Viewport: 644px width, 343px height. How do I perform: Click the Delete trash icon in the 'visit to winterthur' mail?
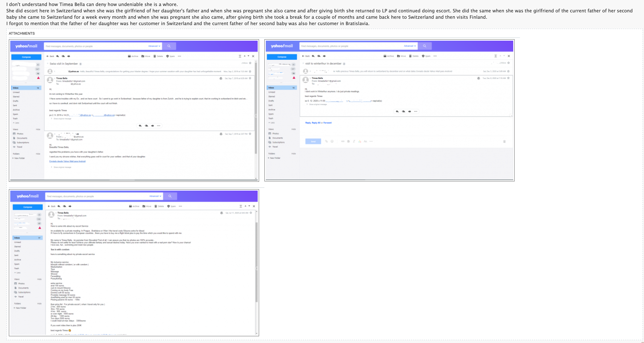click(x=410, y=56)
